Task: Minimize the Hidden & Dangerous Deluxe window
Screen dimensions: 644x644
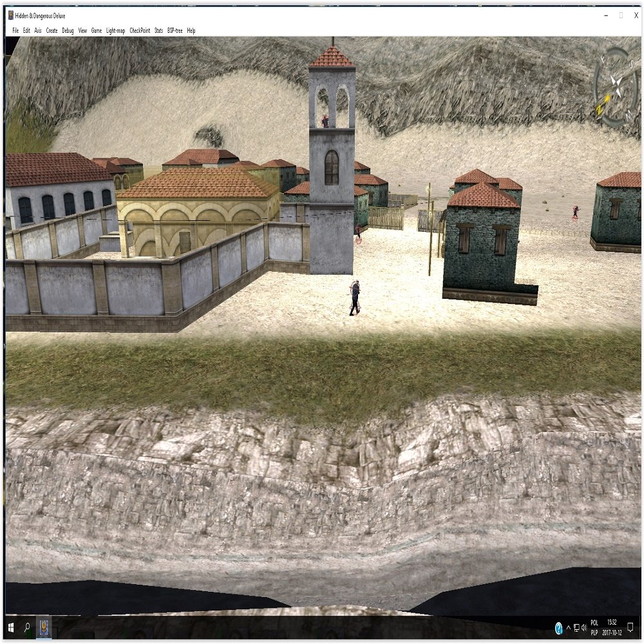Action: pyautogui.click(x=606, y=15)
